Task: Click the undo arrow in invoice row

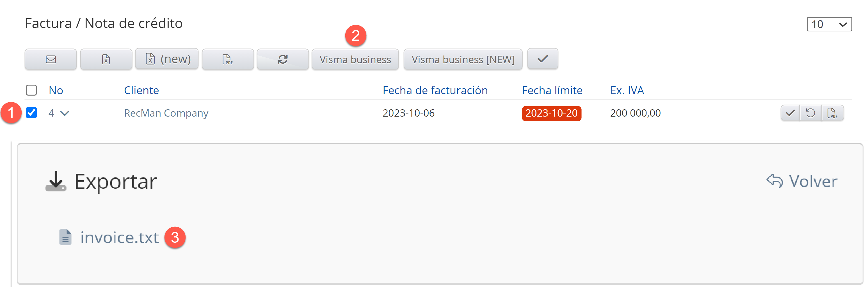Action: click(810, 113)
